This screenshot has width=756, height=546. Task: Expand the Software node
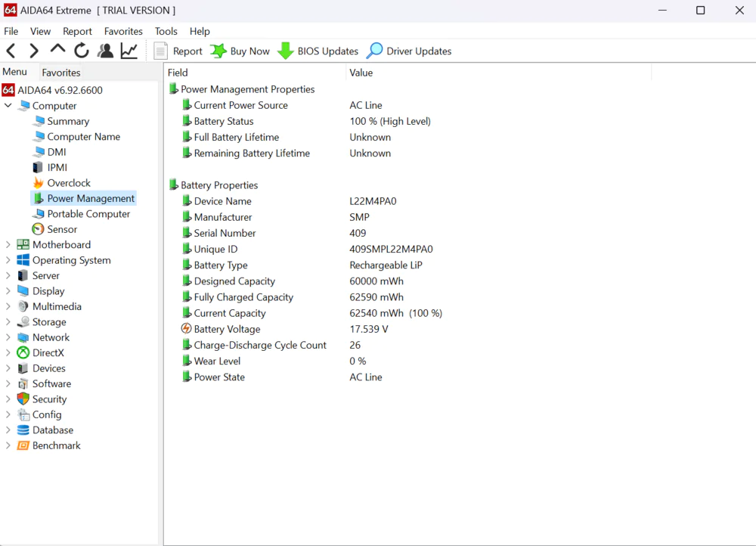coord(8,383)
